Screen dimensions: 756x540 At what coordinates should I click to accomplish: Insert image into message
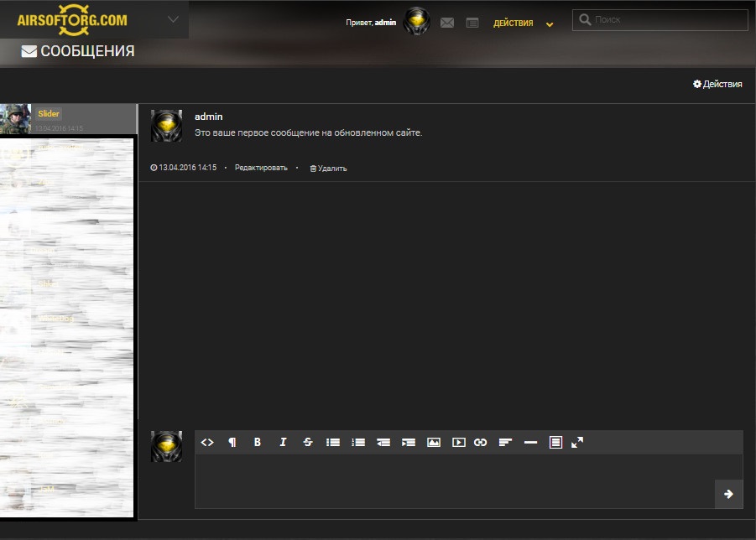click(434, 442)
